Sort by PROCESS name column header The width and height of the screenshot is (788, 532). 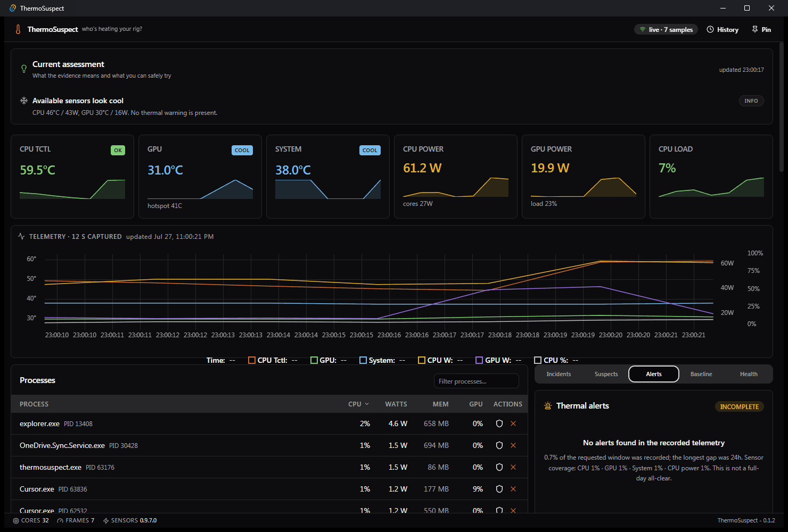point(34,404)
